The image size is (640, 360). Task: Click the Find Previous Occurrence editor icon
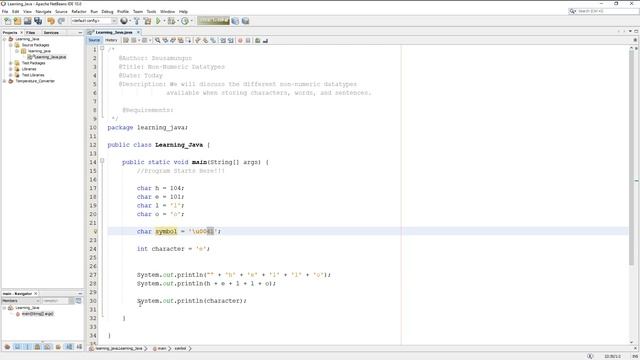(x=165, y=40)
